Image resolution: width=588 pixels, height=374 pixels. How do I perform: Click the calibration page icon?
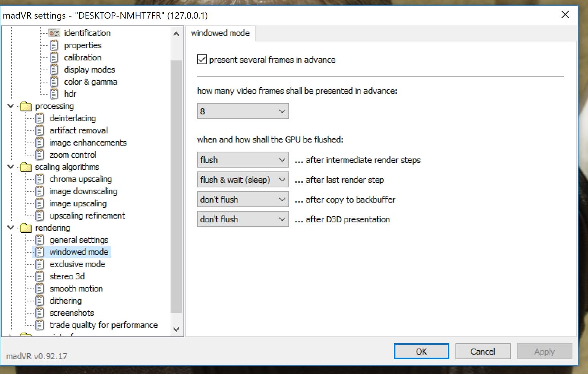pyautogui.click(x=54, y=57)
